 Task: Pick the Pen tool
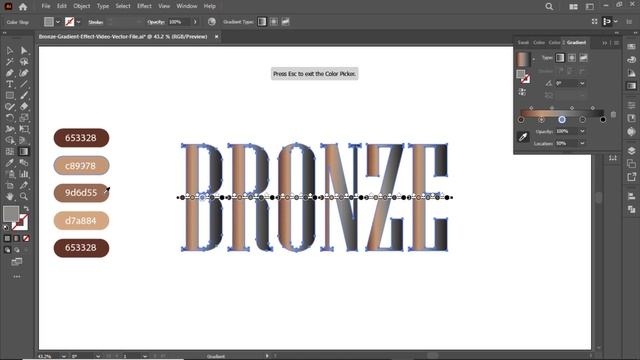(9, 73)
